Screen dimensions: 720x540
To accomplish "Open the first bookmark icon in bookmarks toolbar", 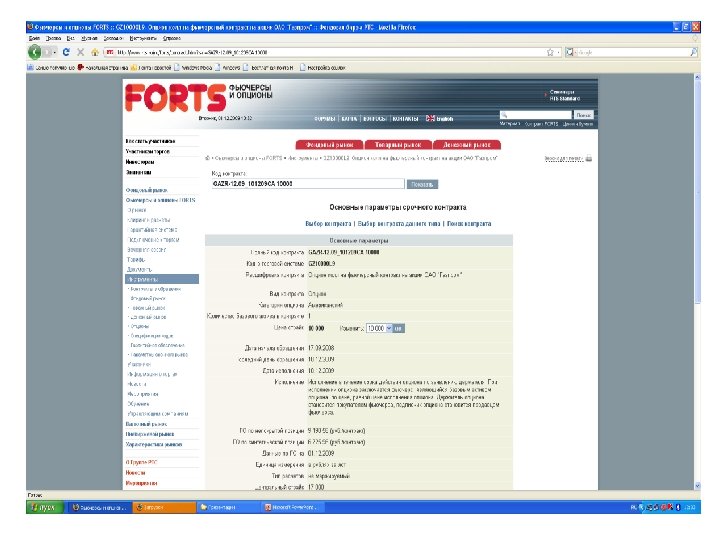I will coord(30,68).
